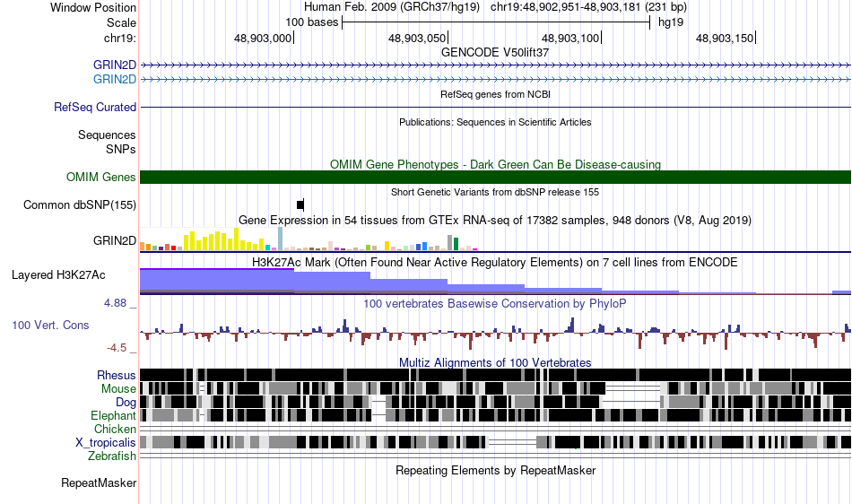The width and height of the screenshot is (852, 504).
Task: Click the purple H3K27Ac signal graph
Action: 496,282
